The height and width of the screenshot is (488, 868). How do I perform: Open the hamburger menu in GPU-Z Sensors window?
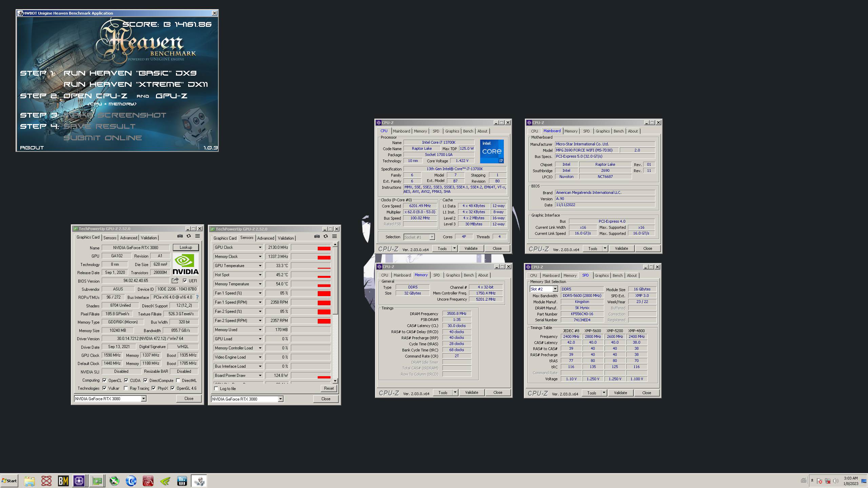[335, 237]
